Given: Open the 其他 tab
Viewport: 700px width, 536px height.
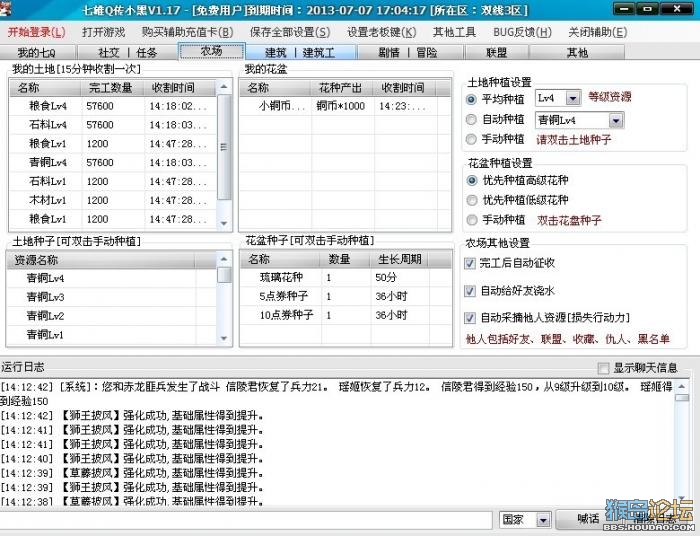Looking at the screenshot, I should pos(577,52).
